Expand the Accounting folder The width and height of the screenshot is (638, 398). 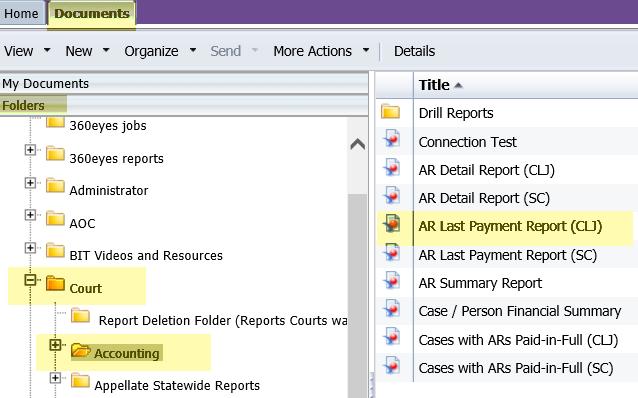(x=55, y=345)
